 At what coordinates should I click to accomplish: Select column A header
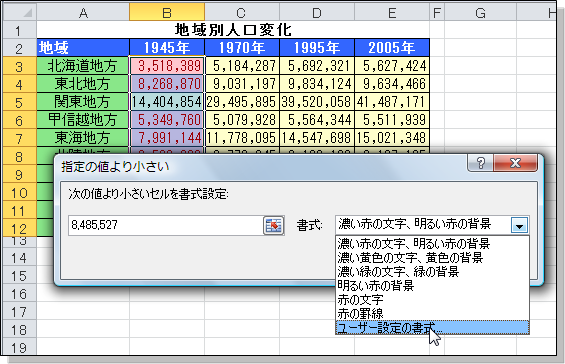coord(83,12)
